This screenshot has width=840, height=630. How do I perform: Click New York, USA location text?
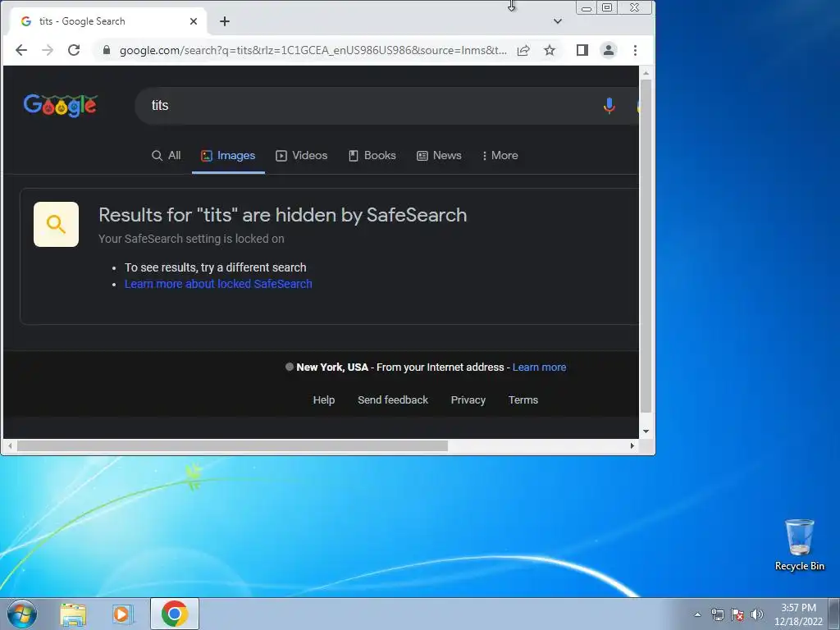(332, 367)
